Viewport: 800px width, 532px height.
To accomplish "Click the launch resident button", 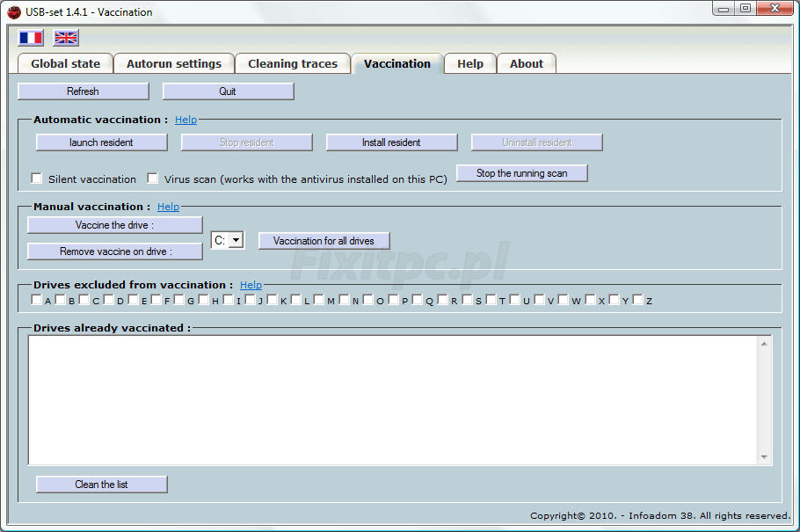I will click(x=101, y=142).
